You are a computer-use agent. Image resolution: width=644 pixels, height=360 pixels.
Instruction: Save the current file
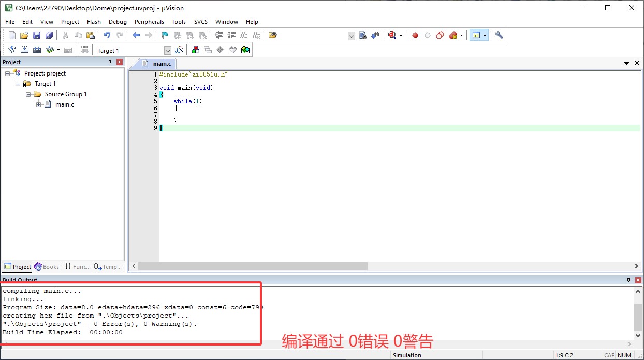point(37,35)
